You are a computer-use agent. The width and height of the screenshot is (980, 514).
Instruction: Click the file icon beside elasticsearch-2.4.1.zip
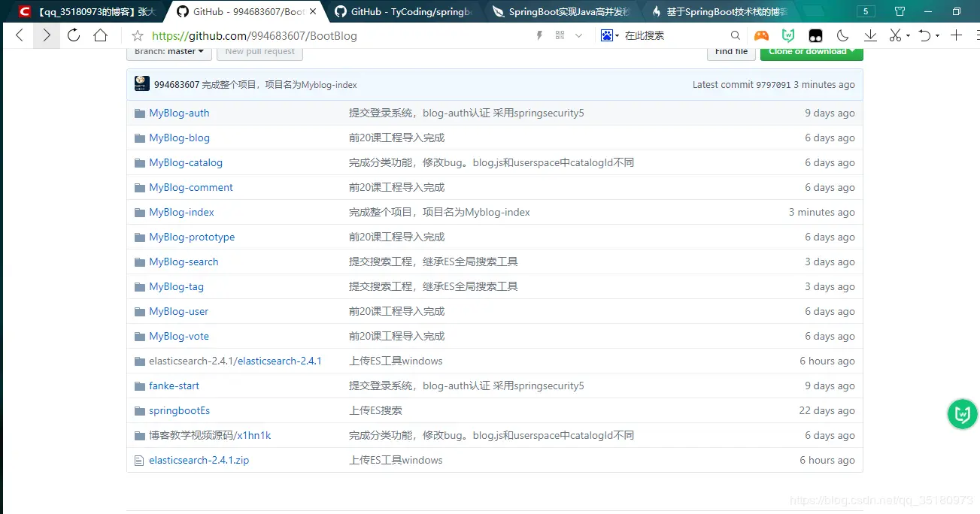tap(139, 461)
